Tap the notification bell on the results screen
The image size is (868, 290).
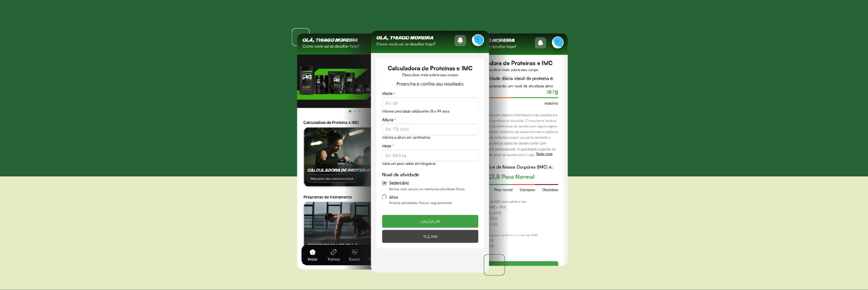(x=540, y=43)
